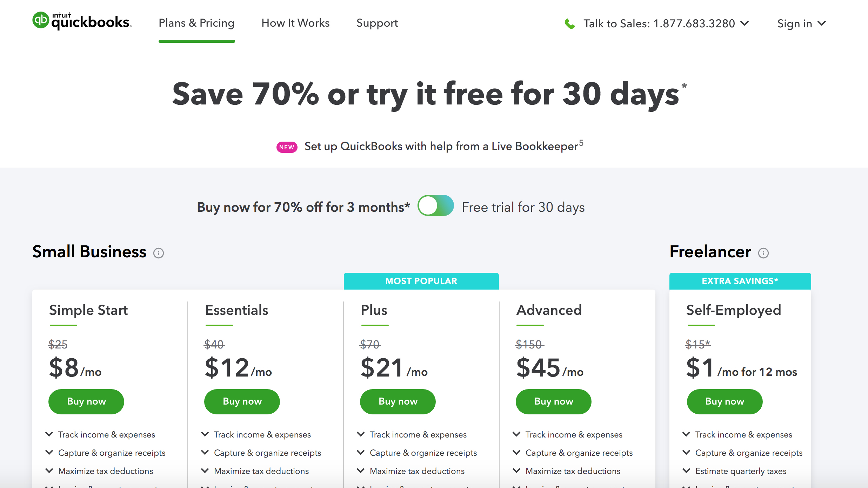Screen dimensions: 868x488
Task: Open the Live Bookkeeper setup link
Action: coord(441,146)
